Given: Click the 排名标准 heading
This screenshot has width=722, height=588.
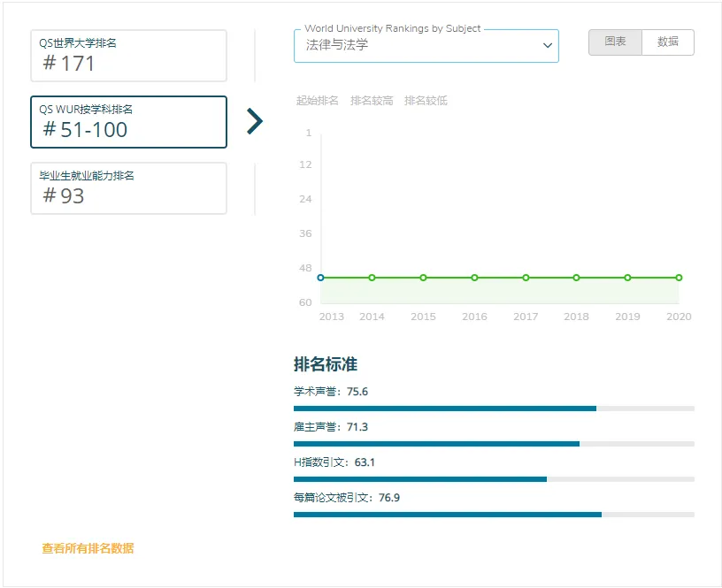Looking at the screenshot, I should (326, 364).
